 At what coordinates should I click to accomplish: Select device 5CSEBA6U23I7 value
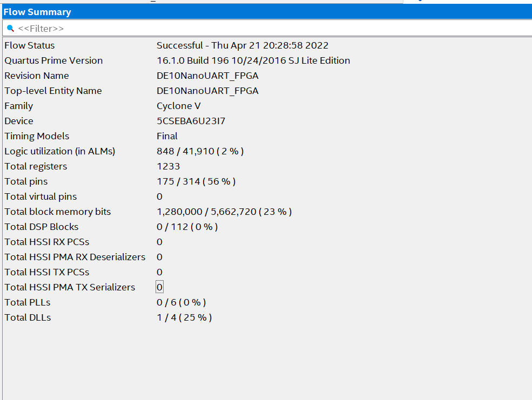click(x=191, y=121)
